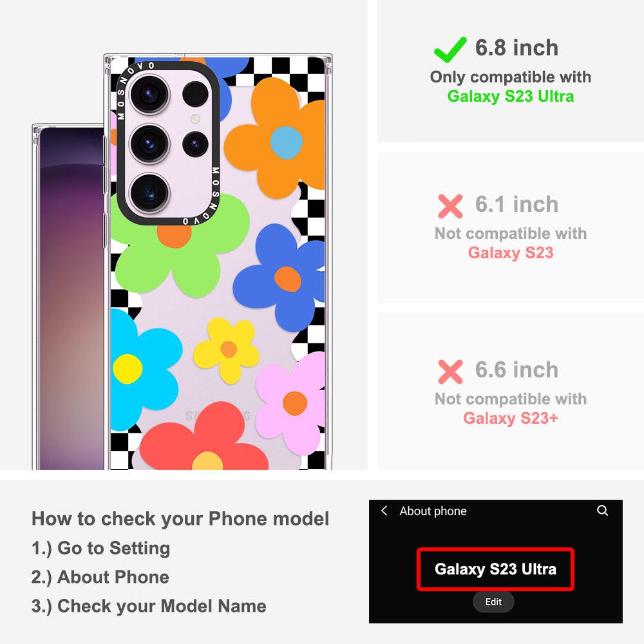
Task: Click the bottom large camera lens
Action: coord(149,193)
